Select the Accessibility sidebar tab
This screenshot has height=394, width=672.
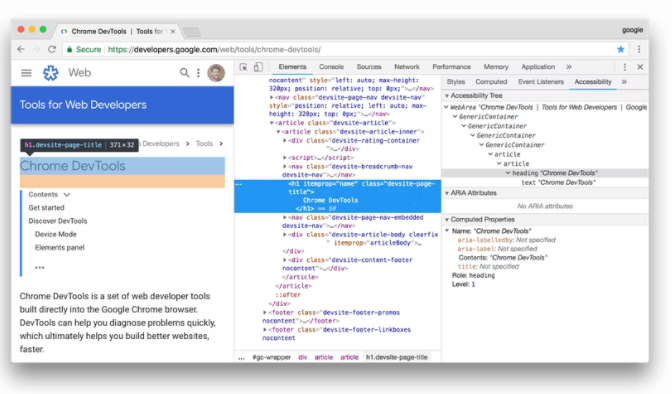(593, 82)
